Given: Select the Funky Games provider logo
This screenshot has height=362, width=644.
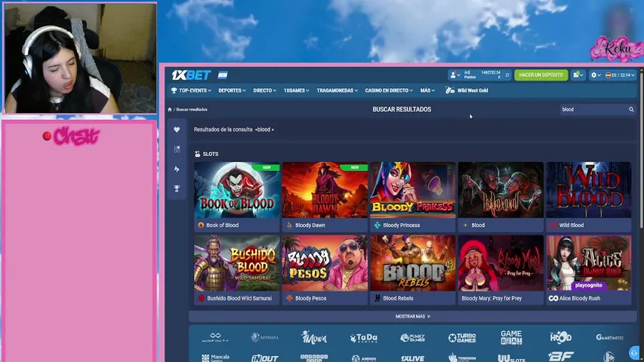Looking at the screenshot, I should point(413,337).
